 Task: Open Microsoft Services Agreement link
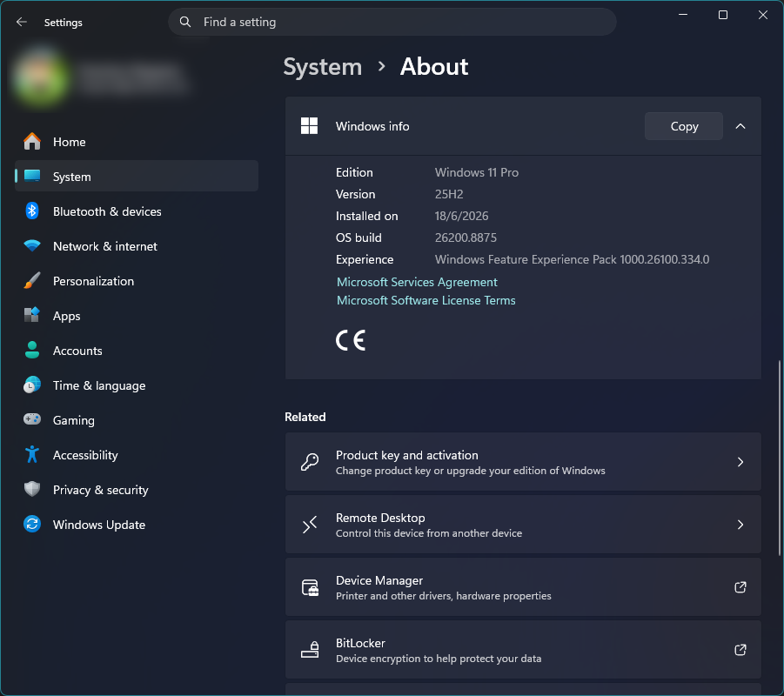click(417, 282)
